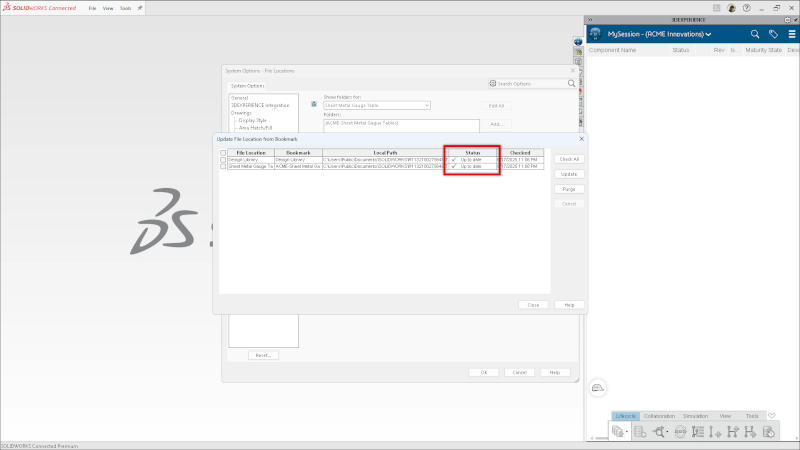Click the database clock icon in Lifecycle toolbar

coord(768,432)
